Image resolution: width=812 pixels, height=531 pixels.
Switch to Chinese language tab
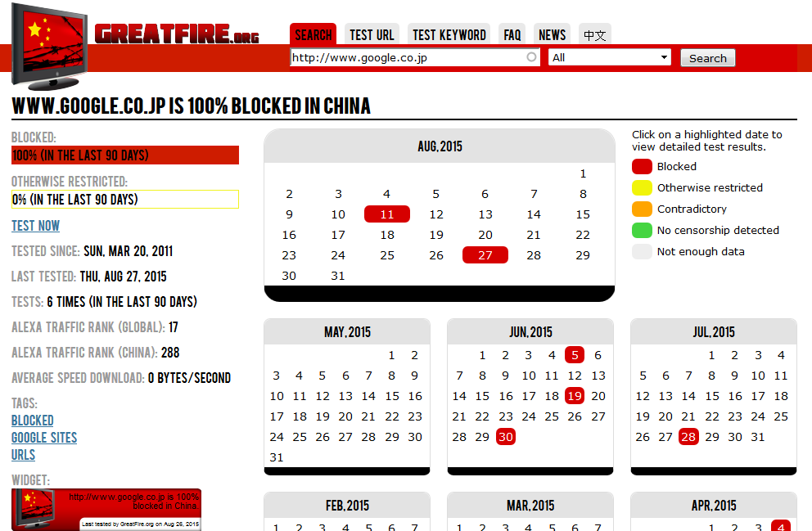click(594, 34)
